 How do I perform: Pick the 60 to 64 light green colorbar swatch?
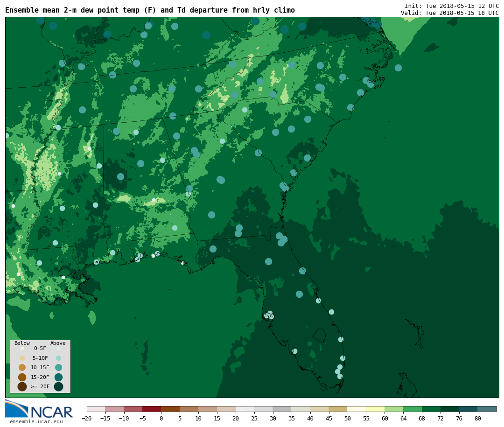click(x=394, y=409)
